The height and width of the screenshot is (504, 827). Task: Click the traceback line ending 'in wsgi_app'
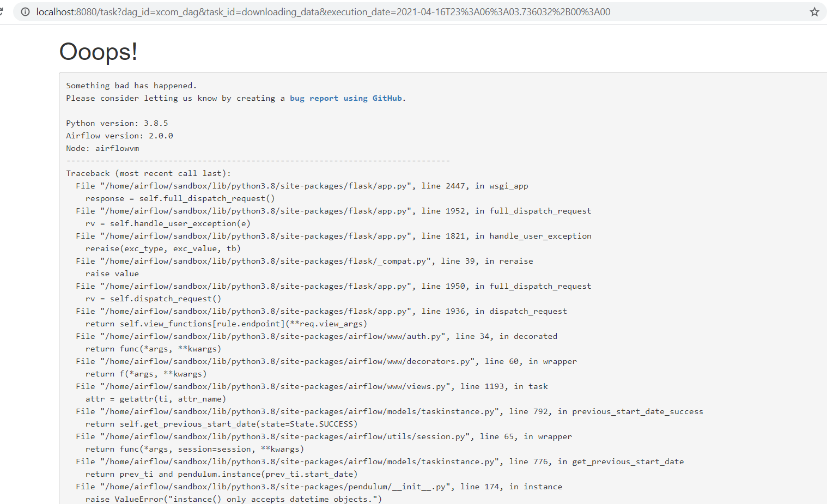[x=302, y=186]
